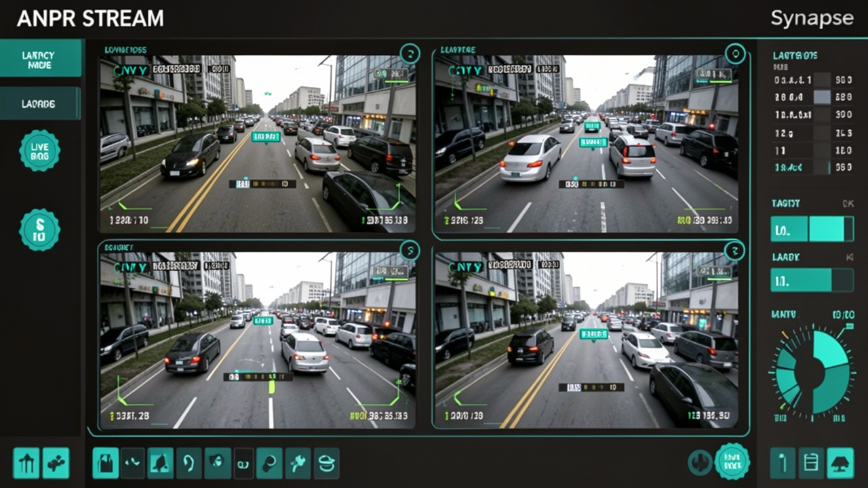Click the pillars gate icon in bottom-left corner
Image resolution: width=868 pixels, height=488 pixels.
[26, 464]
